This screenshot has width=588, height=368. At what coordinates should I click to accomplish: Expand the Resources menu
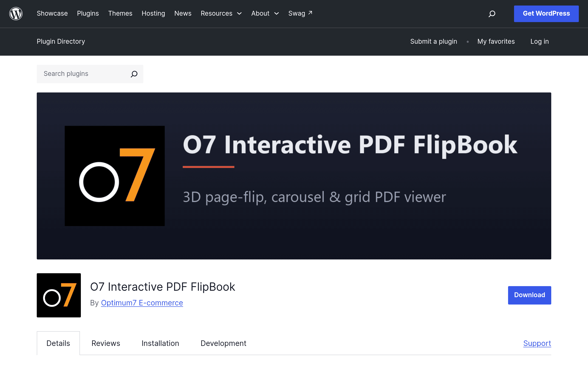click(221, 13)
